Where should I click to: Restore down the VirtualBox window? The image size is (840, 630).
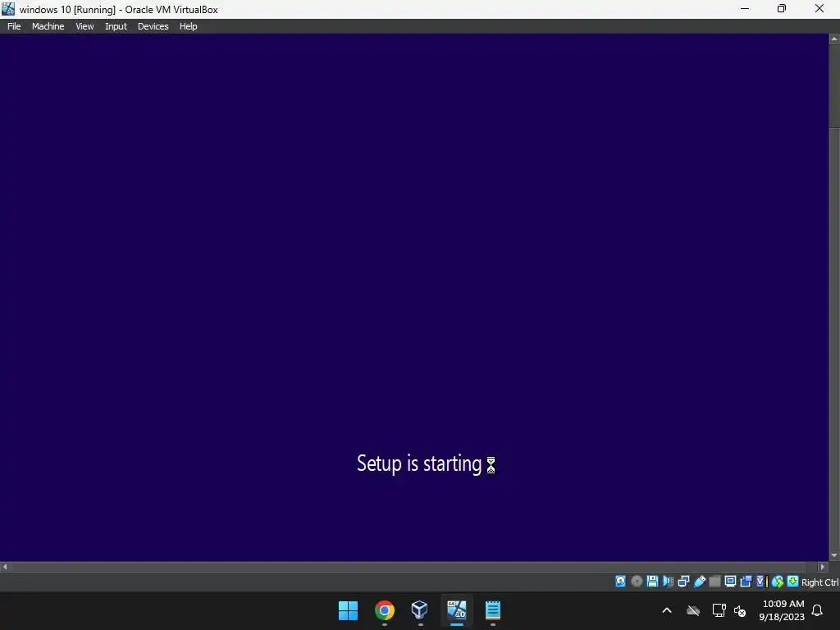pos(782,9)
